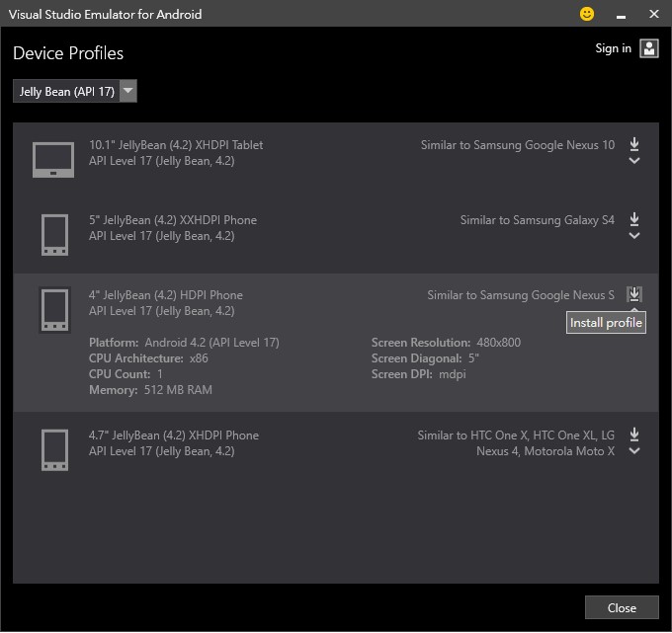The height and width of the screenshot is (633, 672).
Task: Click the Sign in link
Action: [x=613, y=48]
